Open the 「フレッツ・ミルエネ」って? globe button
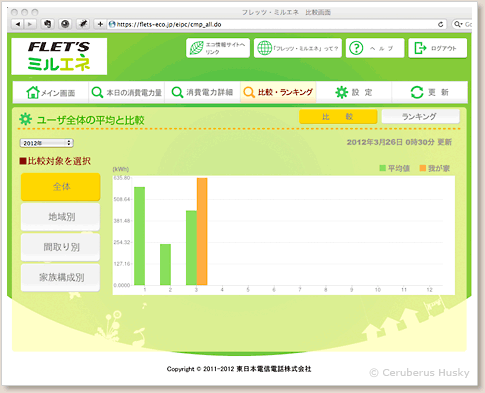Screen dimensions: 485x393 point(298,48)
